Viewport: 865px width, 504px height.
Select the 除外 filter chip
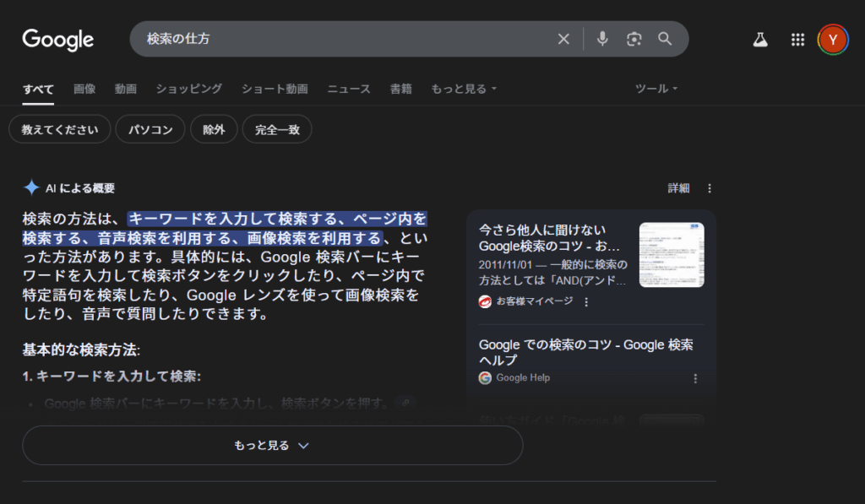[x=214, y=129]
